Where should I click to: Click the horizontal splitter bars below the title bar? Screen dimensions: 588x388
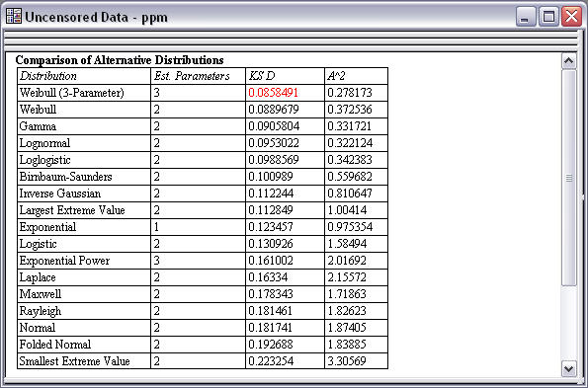pos(291,40)
